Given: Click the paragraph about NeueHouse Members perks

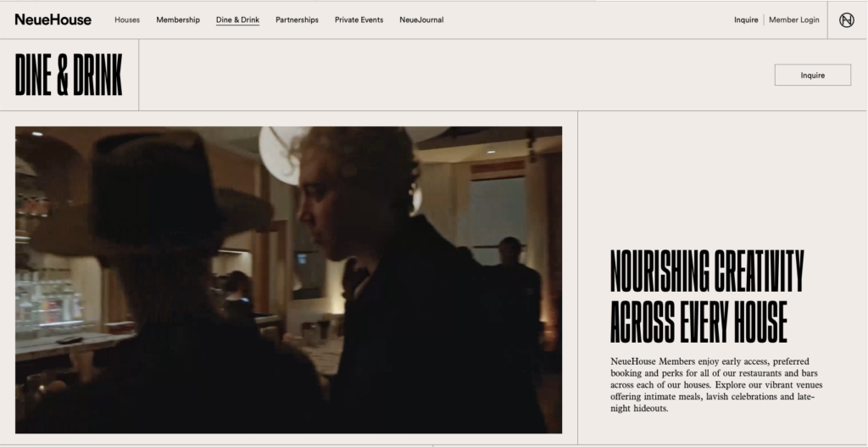Looking at the screenshot, I should pos(716,384).
